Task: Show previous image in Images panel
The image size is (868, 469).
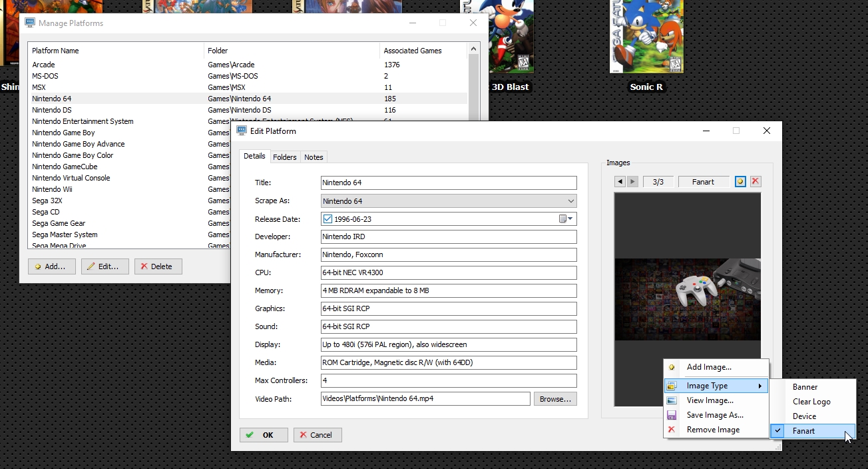Action: tap(620, 182)
